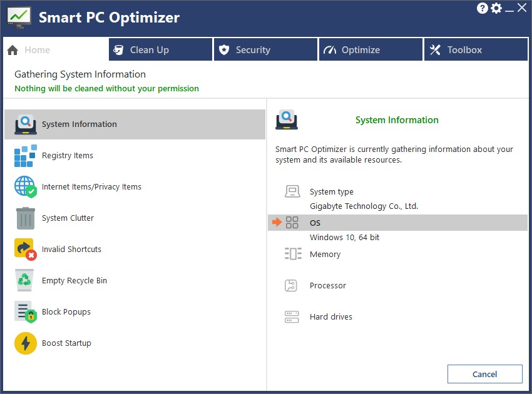Viewport: 532px width, 394px height.
Task: Open Help using the question mark icon
Action: coord(482,8)
